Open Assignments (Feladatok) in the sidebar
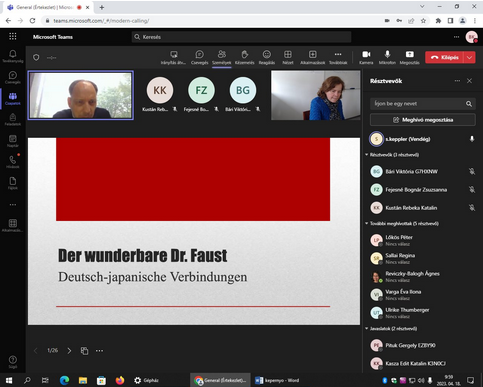The width and height of the screenshot is (483, 387). [x=13, y=119]
